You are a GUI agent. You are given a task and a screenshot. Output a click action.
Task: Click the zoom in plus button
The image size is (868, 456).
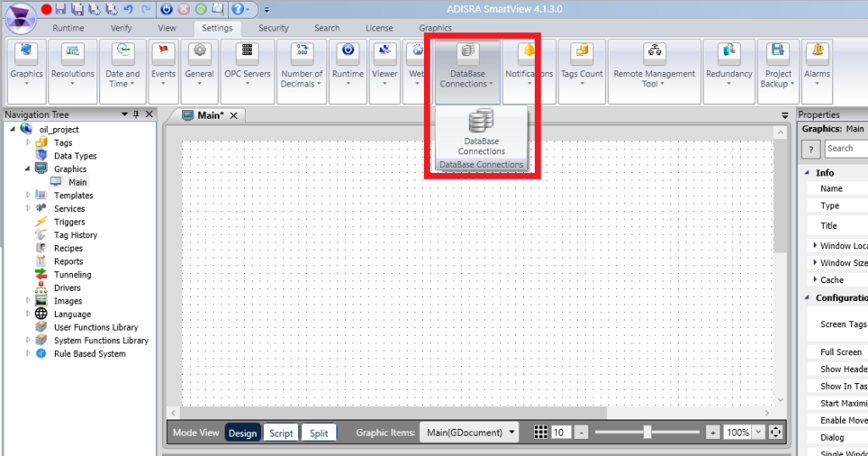(713, 432)
